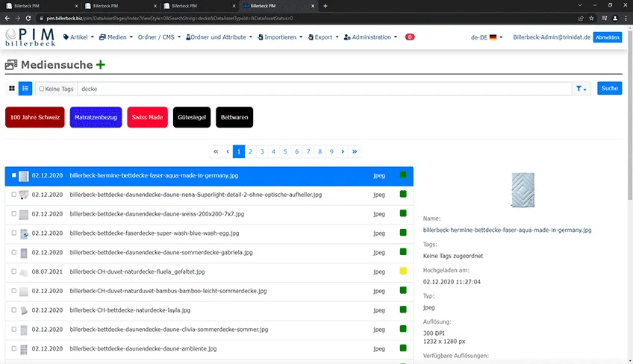The height and width of the screenshot is (364, 633).
Task: Go to previous page arrow
Action: tap(227, 151)
